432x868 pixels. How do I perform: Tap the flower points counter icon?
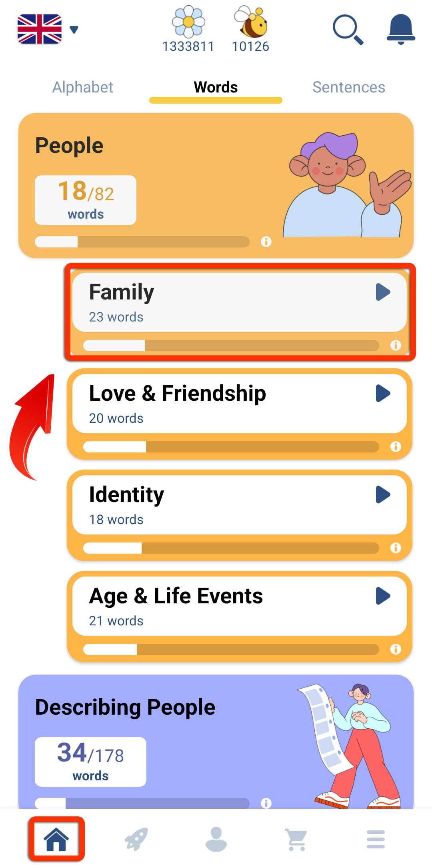188,22
